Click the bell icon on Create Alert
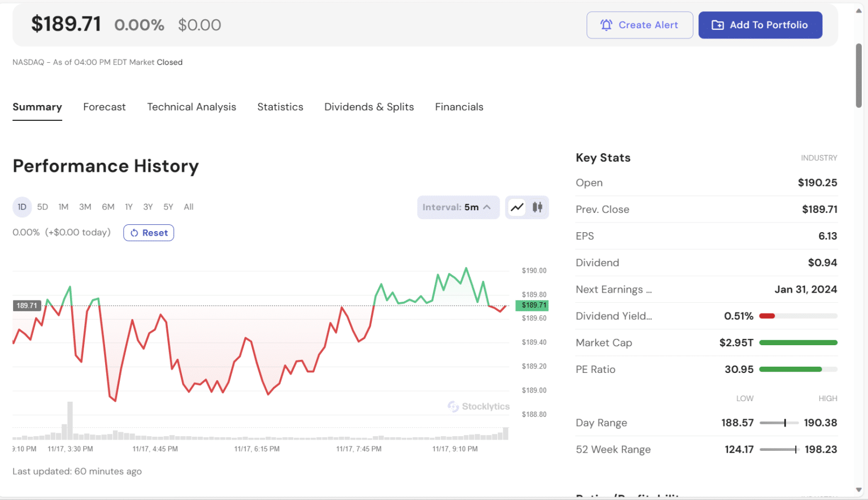Viewport: 868px width, 500px height. pos(606,25)
